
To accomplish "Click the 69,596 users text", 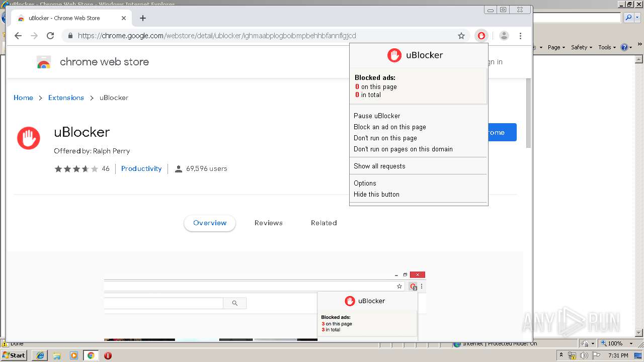I will [x=207, y=168].
